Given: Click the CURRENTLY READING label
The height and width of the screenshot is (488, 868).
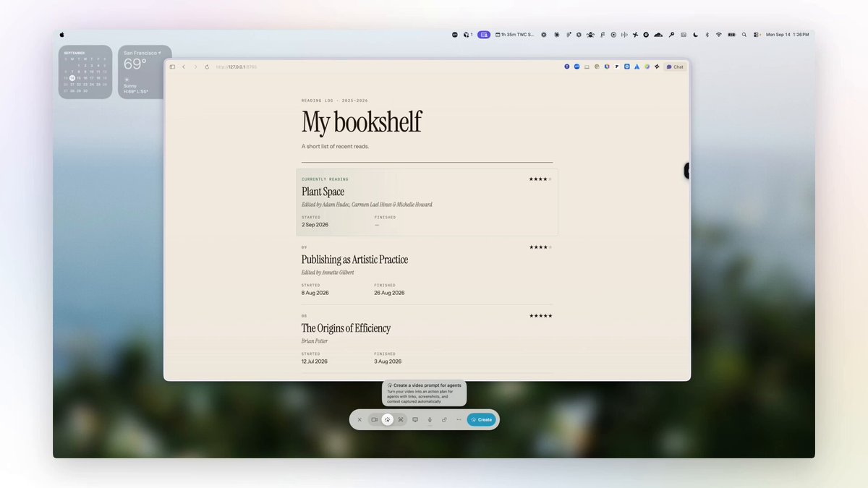Looking at the screenshot, I should (325, 179).
